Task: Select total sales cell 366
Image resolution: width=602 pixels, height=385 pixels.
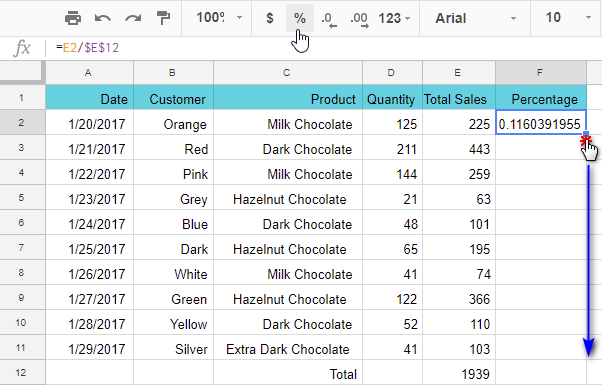Action: tap(458, 297)
